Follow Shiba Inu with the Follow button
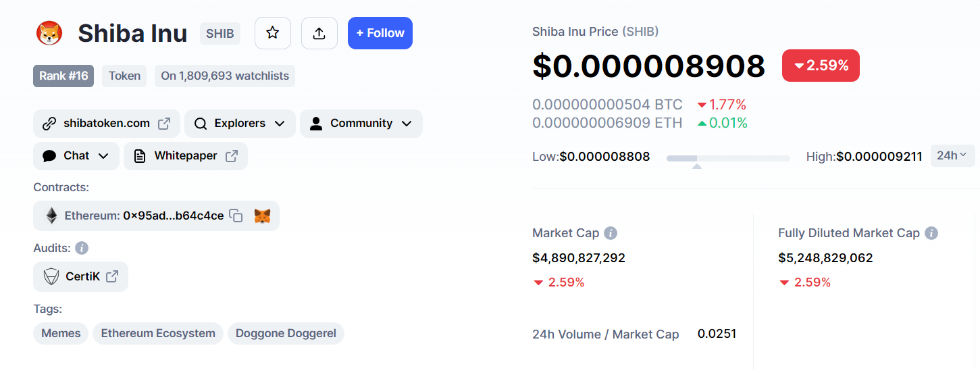This screenshot has width=980, height=375. coord(380,33)
